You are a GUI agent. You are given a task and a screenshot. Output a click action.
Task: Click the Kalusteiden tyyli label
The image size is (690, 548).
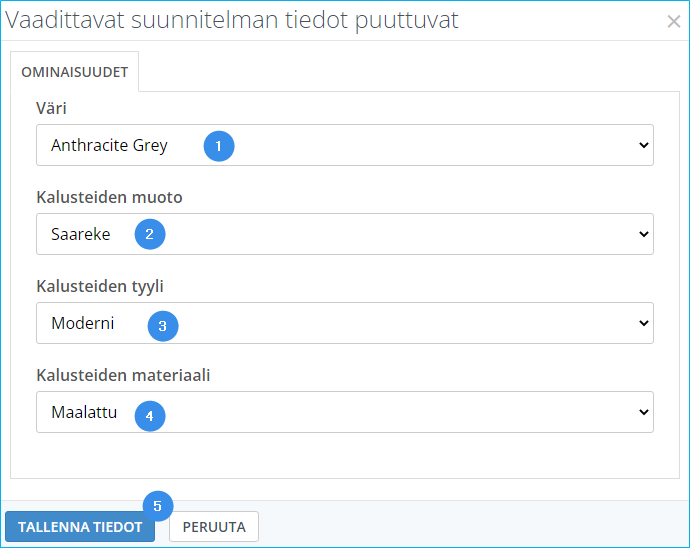click(x=100, y=286)
